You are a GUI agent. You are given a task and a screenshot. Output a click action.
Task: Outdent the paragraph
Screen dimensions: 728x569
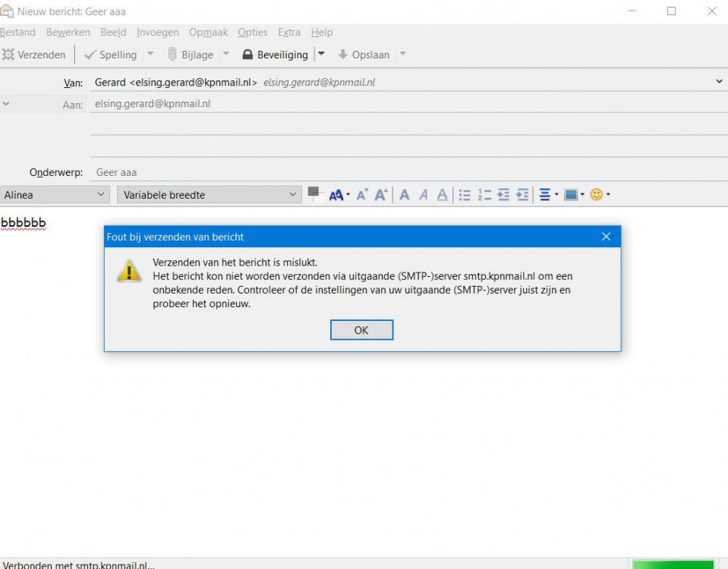click(503, 195)
